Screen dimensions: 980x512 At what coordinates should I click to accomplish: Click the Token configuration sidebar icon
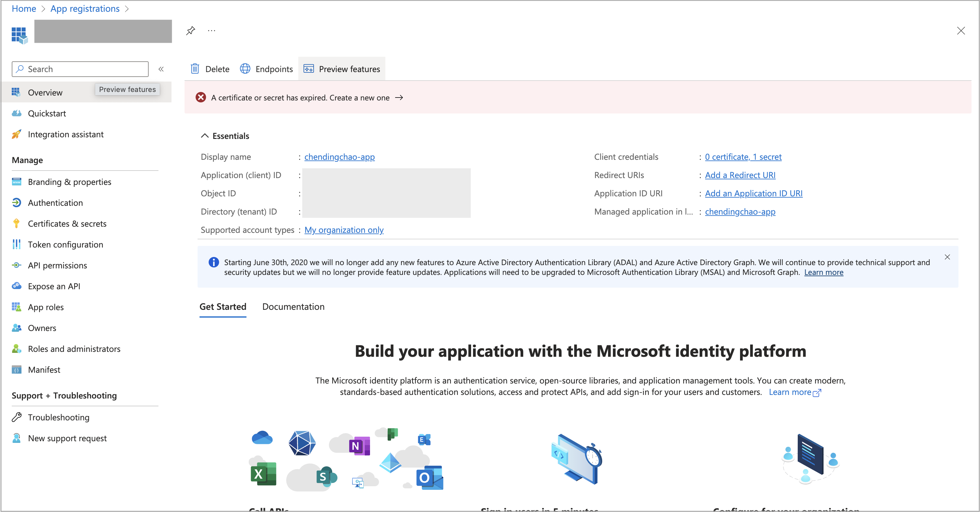click(17, 244)
